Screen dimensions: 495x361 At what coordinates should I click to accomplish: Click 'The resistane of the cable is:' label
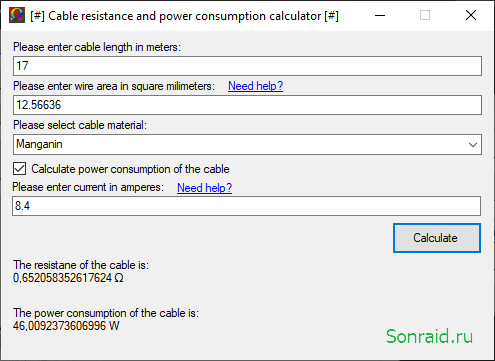[81, 265]
